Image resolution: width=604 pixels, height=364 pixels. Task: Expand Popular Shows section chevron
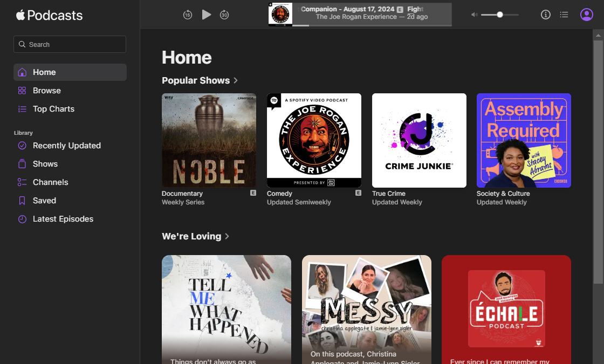point(236,80)
